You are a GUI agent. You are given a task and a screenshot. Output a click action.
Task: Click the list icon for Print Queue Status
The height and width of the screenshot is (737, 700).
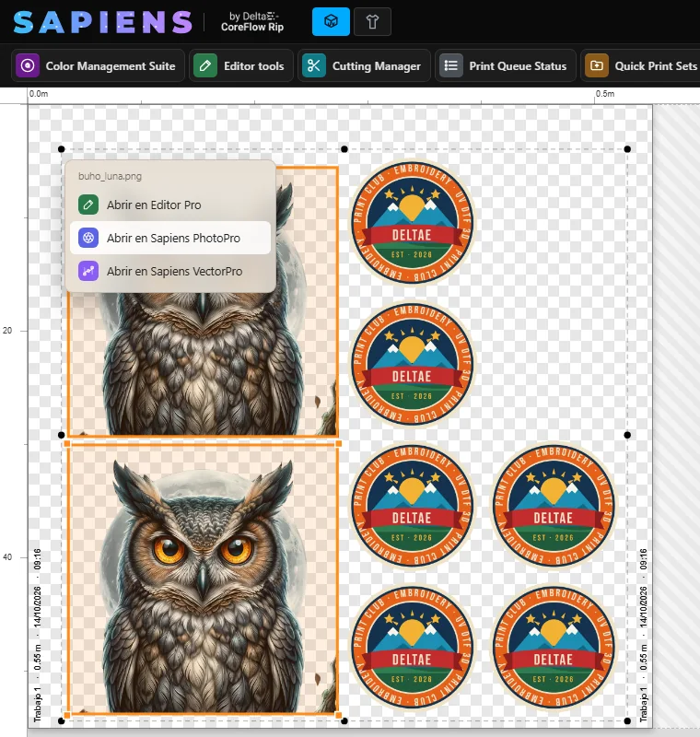coord(451,65)
